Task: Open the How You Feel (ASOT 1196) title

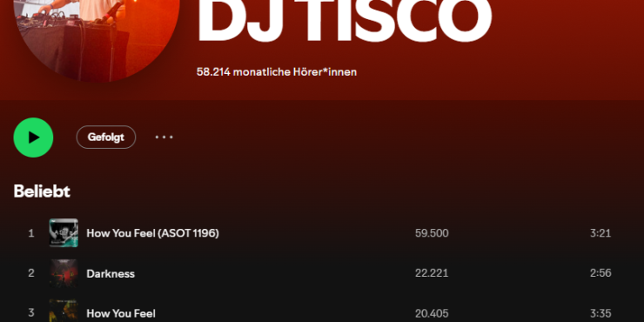Action: coord(153,233)
